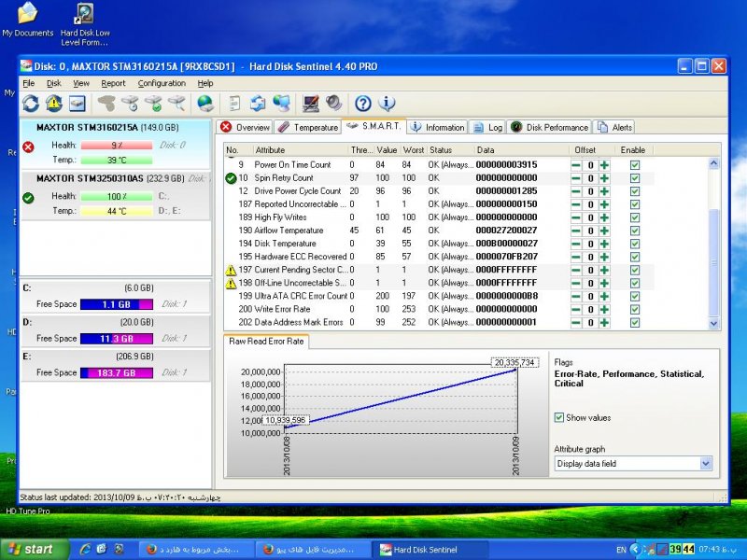Click the Internet Explorer quick launch icon
This screenshot has width=747, height=560.
pos(85,549)
